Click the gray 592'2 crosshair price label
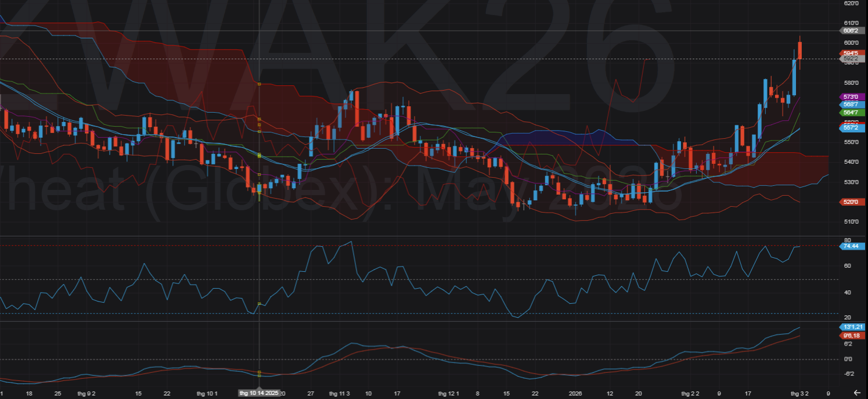Screen dimensions: 868x399 (x=851, y=59)
